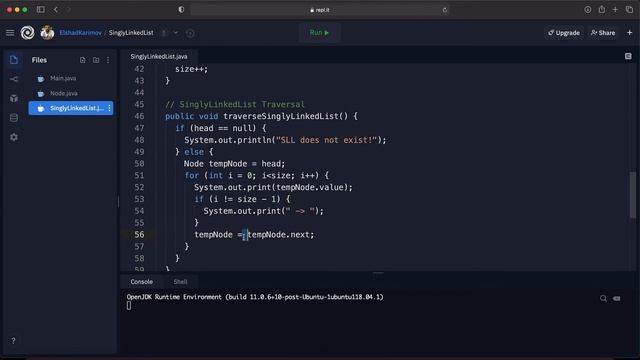Viewport: 640px width, 360px height.
Task: Open SinglyLinkedList.java file options menu
Action: (109, 108)
